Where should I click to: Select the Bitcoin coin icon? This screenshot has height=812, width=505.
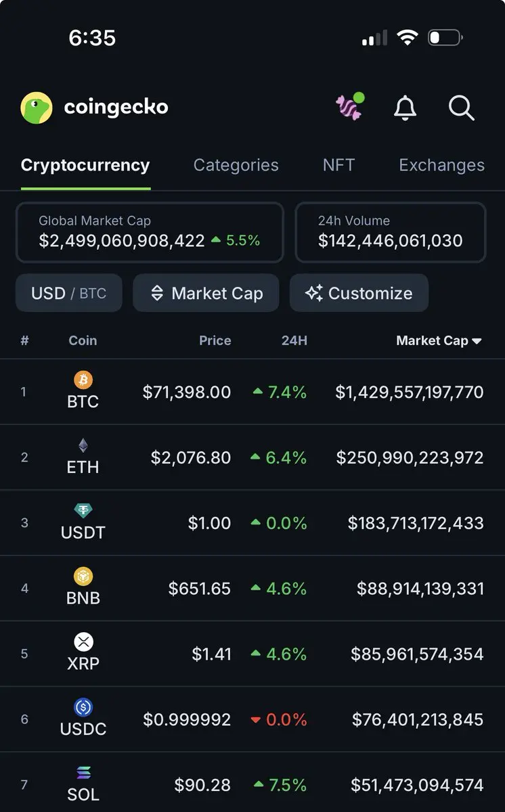83,380
